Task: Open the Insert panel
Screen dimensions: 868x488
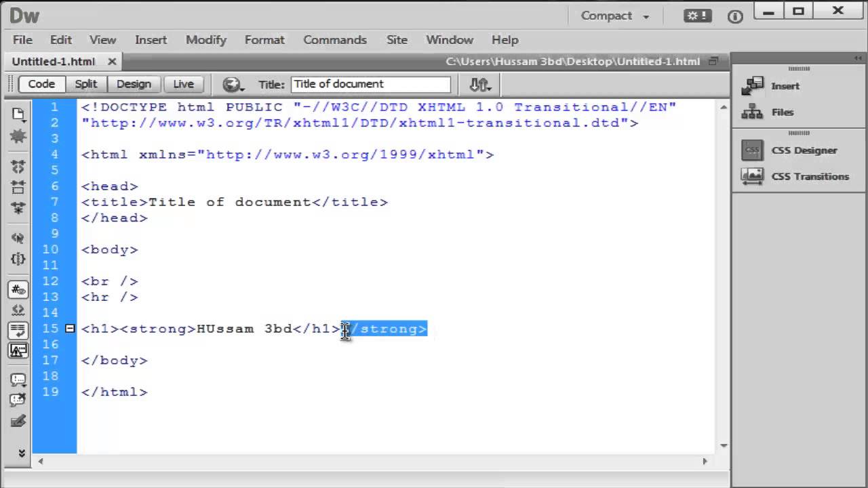Action: pyautogui.click(x=785, y=86)
